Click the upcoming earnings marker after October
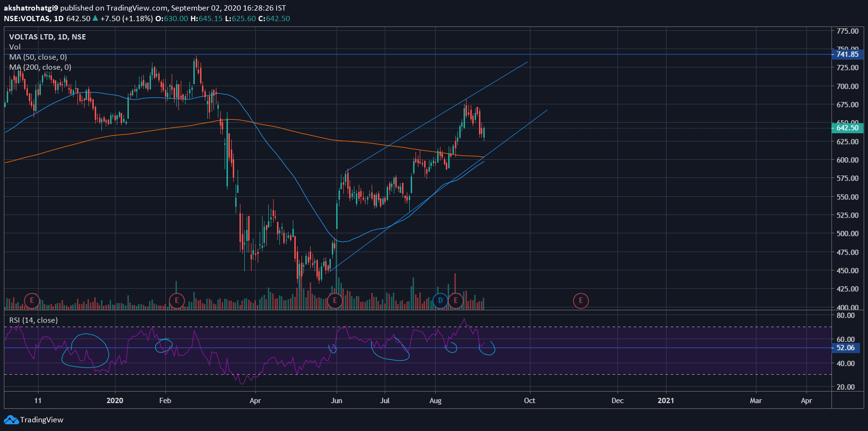The height and width of the screenshot is (431, 868). coord(581,301)
